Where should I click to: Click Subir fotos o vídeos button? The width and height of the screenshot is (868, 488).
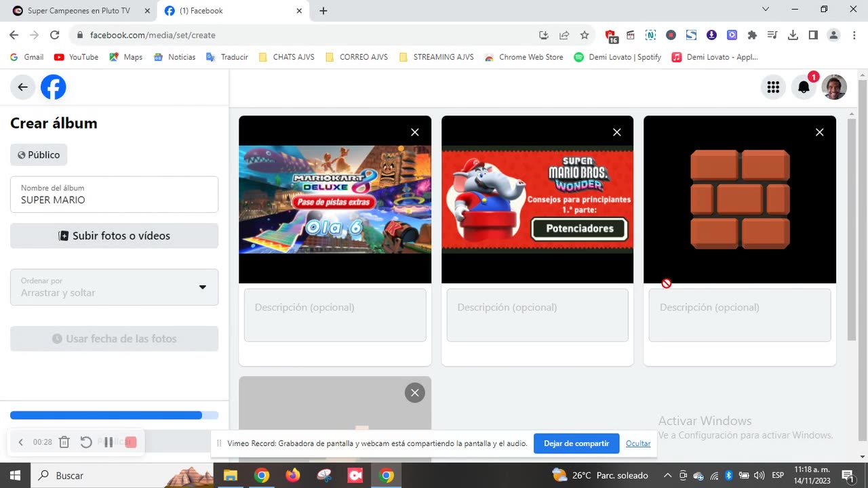(114, 236)
